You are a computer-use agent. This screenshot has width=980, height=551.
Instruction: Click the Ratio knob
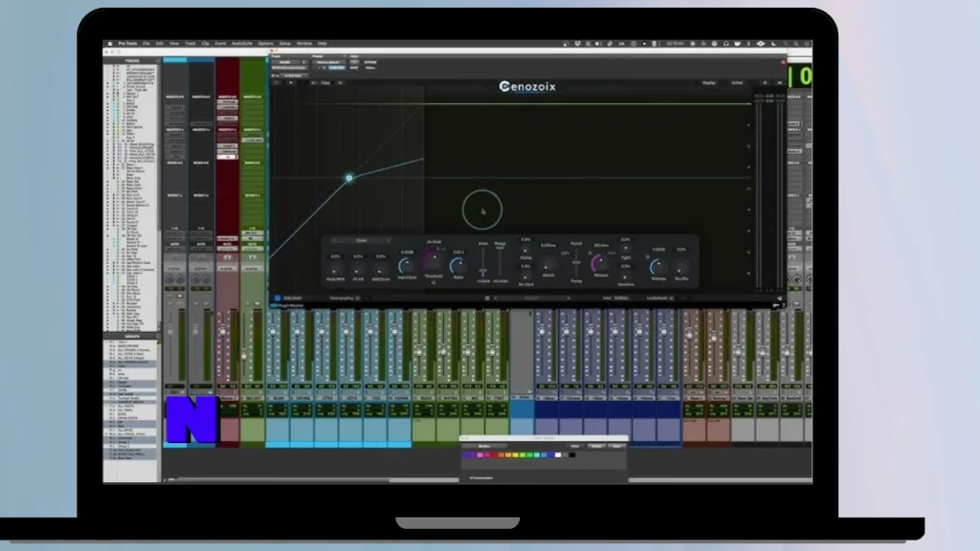[x=458, y=267]
